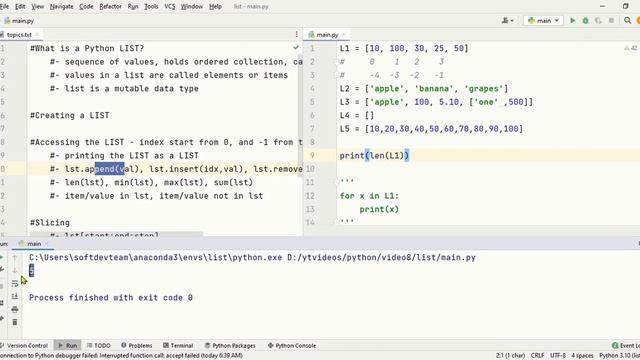Click the '#Slicing' line in topics.txt
The image size is (640, 360).
(50, 223)
